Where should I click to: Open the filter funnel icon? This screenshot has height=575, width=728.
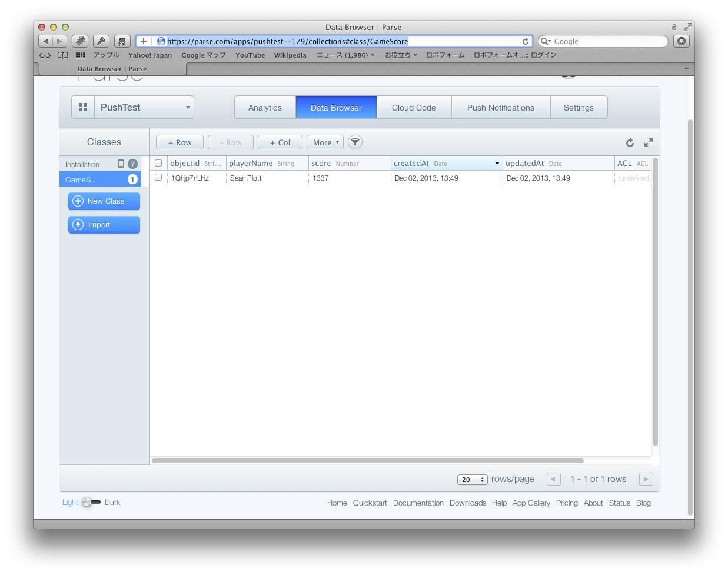pyautogui.click(x=355, y=142)
